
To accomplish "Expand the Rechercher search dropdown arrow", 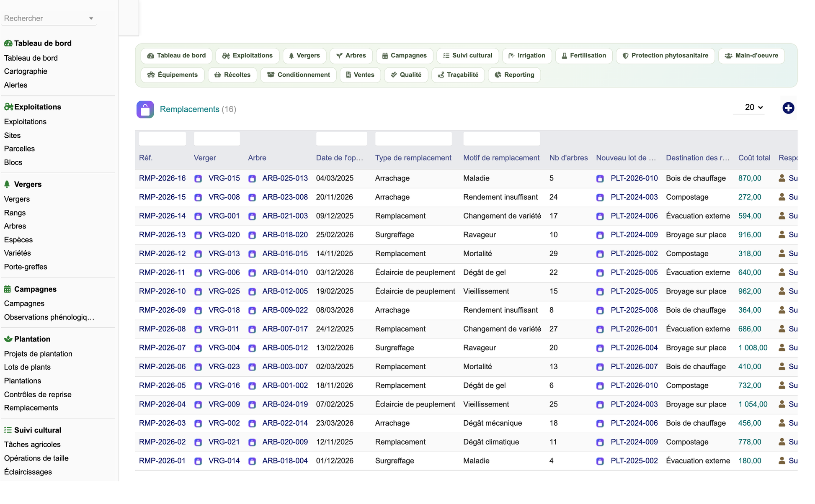I will (x=91, y=18).
